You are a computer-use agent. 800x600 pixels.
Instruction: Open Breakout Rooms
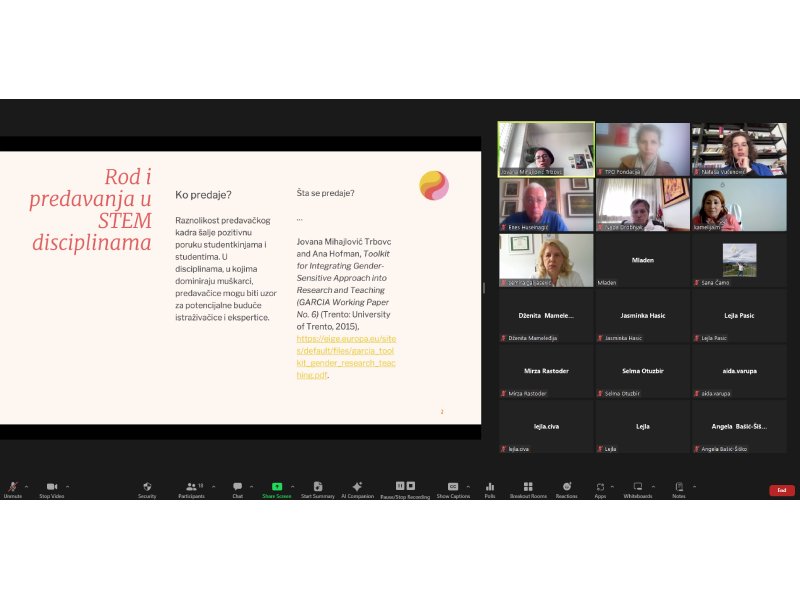click(528, 487)
